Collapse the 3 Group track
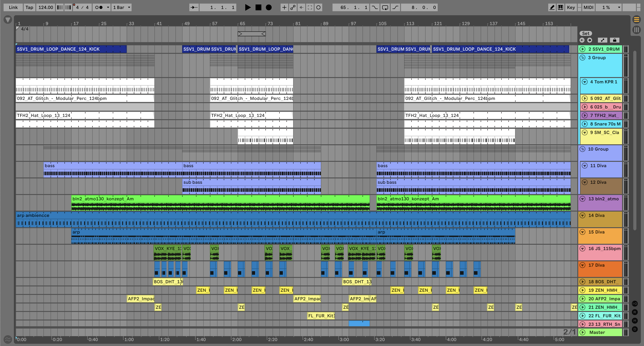This screenshot has height=346, width=644. click(582, 58)
